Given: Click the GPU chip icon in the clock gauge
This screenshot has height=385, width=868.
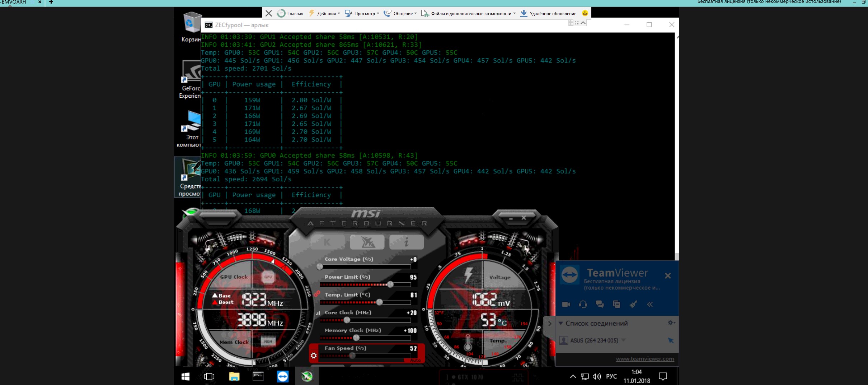Looking at the screenshot, I should point(268,277).
